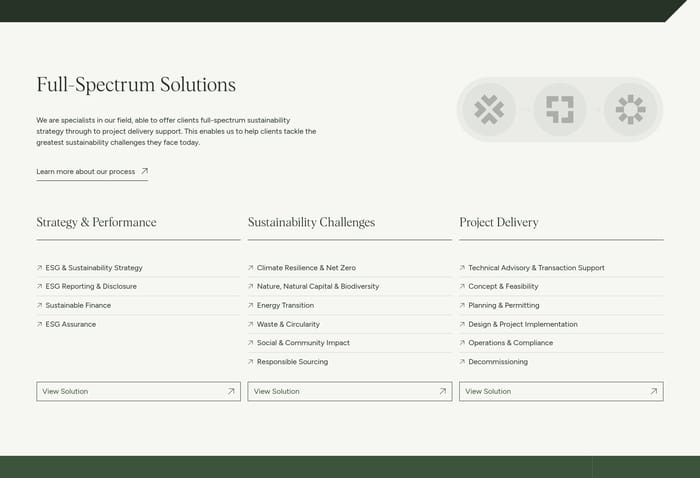700x478 pixels.
Task: Open Learn more about our process link
Action: (86, 171)
